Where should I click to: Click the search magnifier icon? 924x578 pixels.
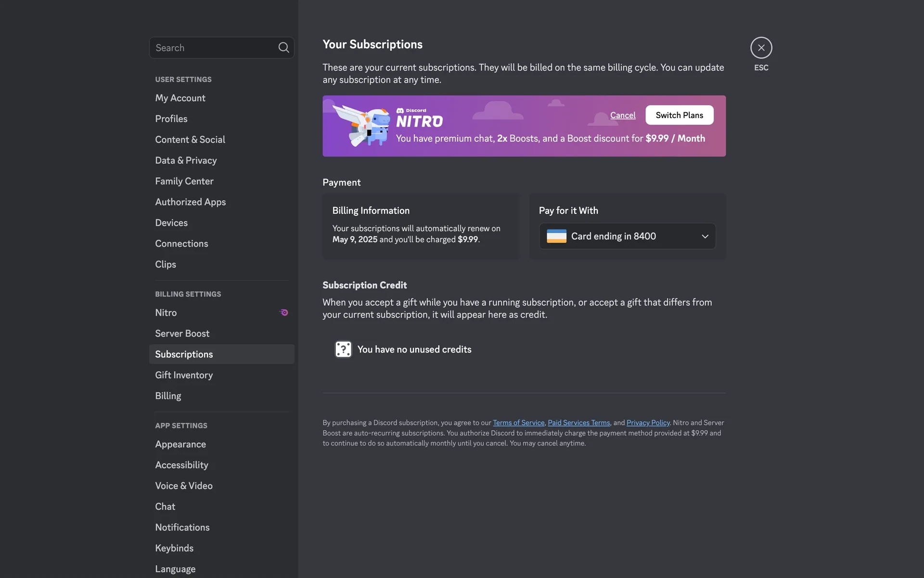(x=283, y=48)
